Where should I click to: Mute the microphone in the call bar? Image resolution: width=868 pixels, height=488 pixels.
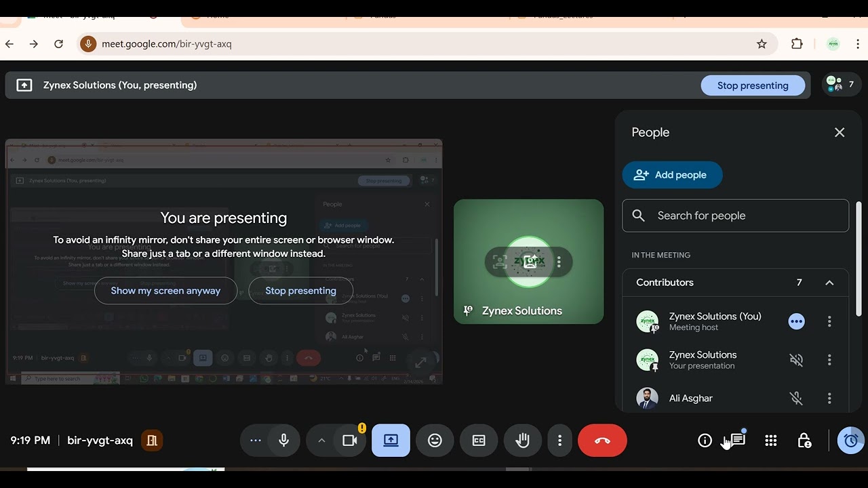tap(284, 441)
